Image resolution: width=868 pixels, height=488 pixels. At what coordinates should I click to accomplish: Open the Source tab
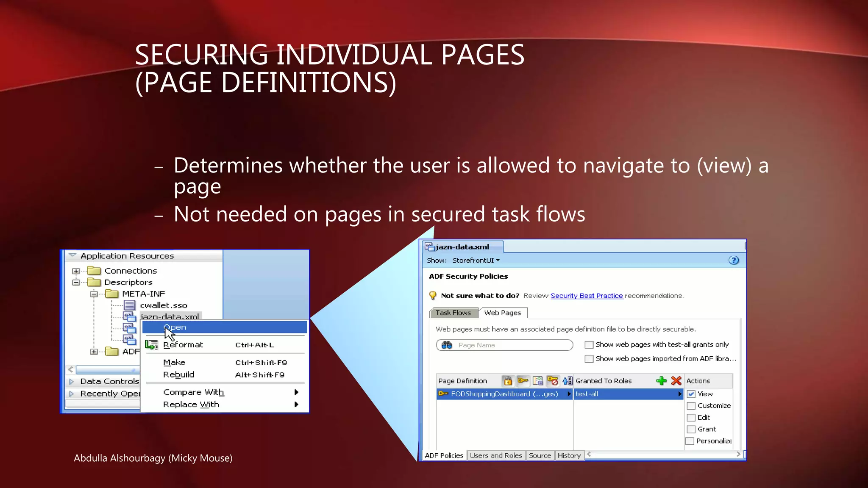(540, 455)
